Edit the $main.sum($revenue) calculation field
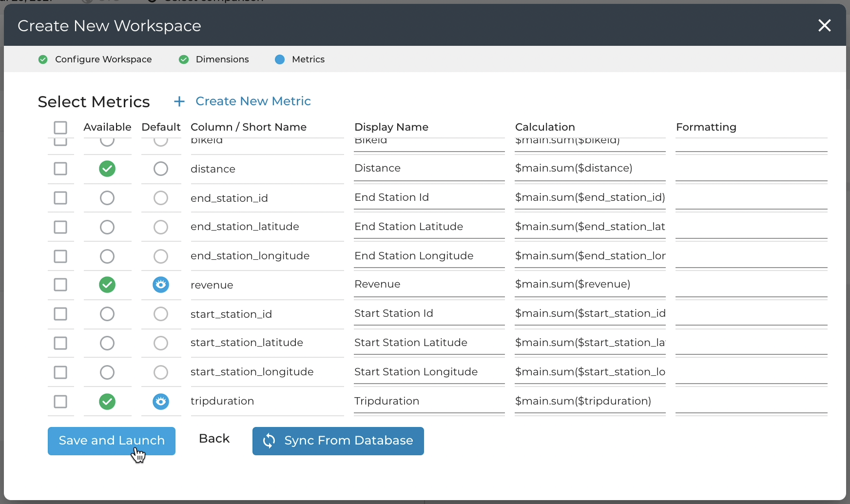850x504 pixels. point(590,284)
